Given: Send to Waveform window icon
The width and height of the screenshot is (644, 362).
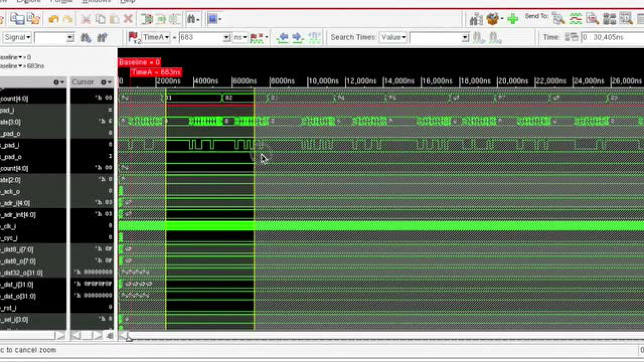Looking at the screenshot, I should (x=575, y=20).
